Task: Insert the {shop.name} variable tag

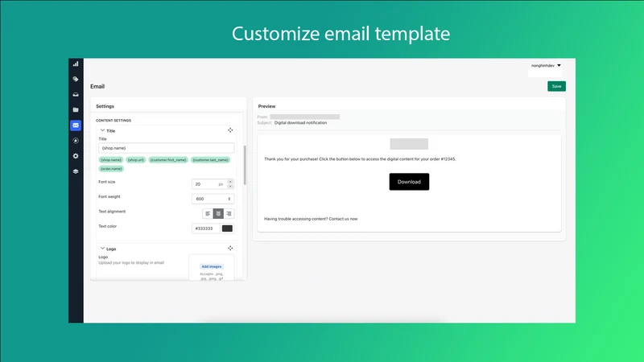Action: click(x=111, y=159)
